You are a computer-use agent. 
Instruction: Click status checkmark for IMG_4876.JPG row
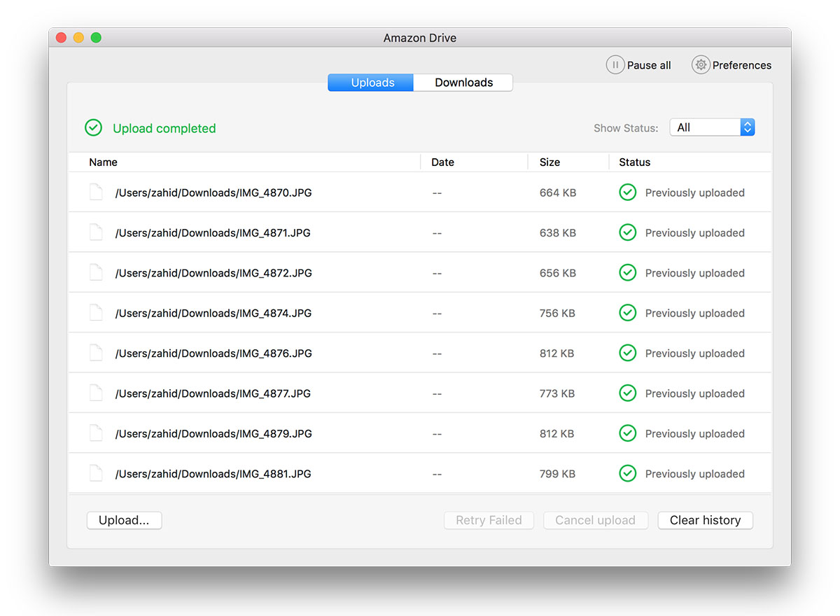coord(628,353)
